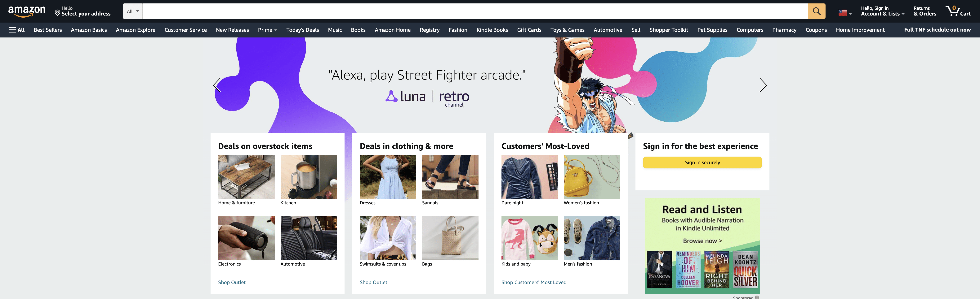Viewport: 980px width, 299px height.
Task: Open Bags thumbnail
Action: click(x=450, y=238)
